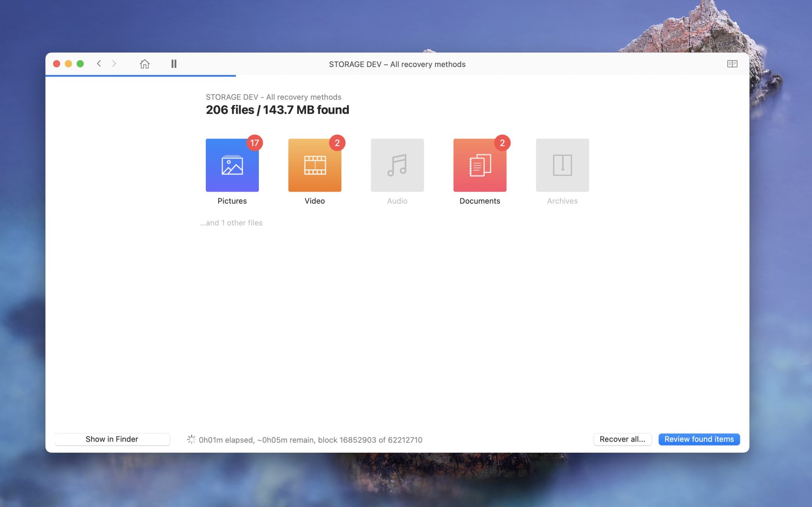Open the Documents category icon

coord(480,165)
